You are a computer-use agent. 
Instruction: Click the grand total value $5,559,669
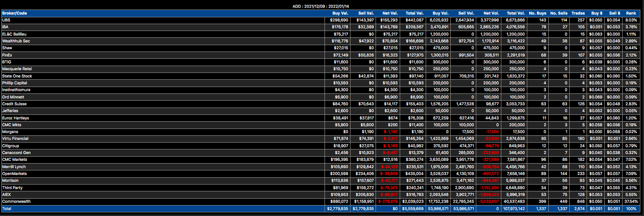(413, 209)
